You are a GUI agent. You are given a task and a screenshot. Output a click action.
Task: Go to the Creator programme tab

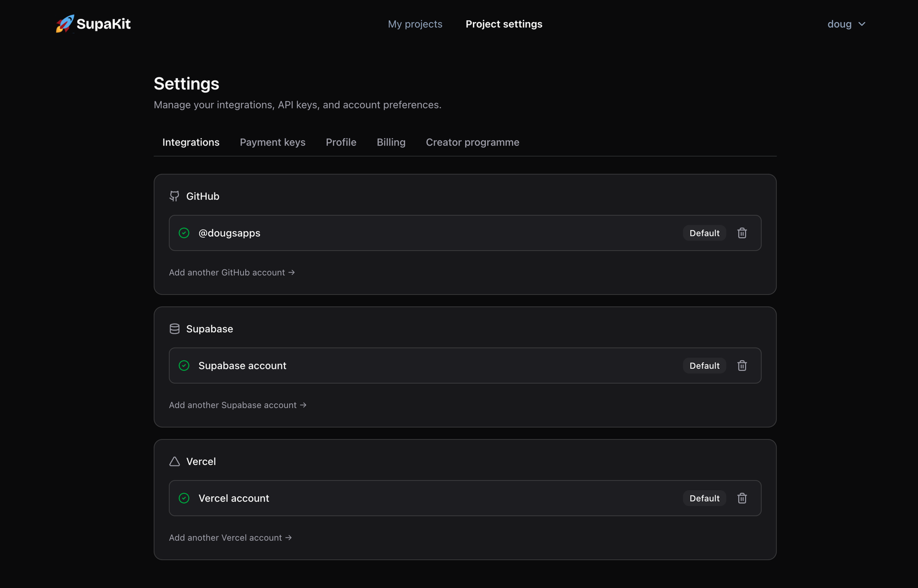[x=473, y=142]
